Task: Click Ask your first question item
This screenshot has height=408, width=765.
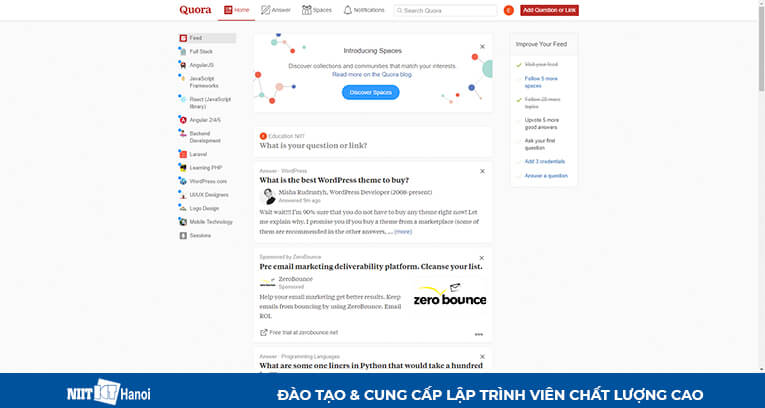Action: (x=540, y=144)
